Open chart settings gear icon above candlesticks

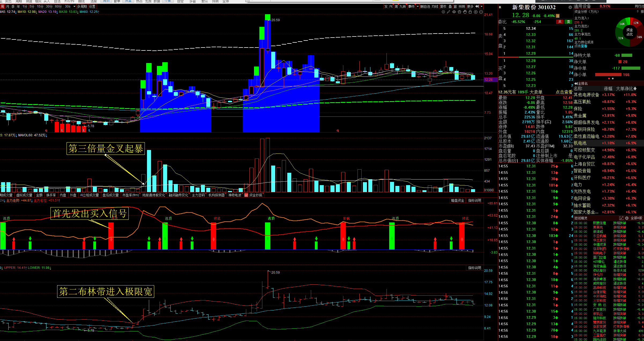coord(443,12)
